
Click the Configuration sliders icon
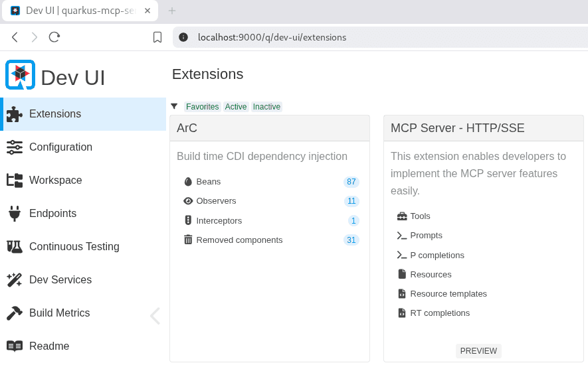15,147
